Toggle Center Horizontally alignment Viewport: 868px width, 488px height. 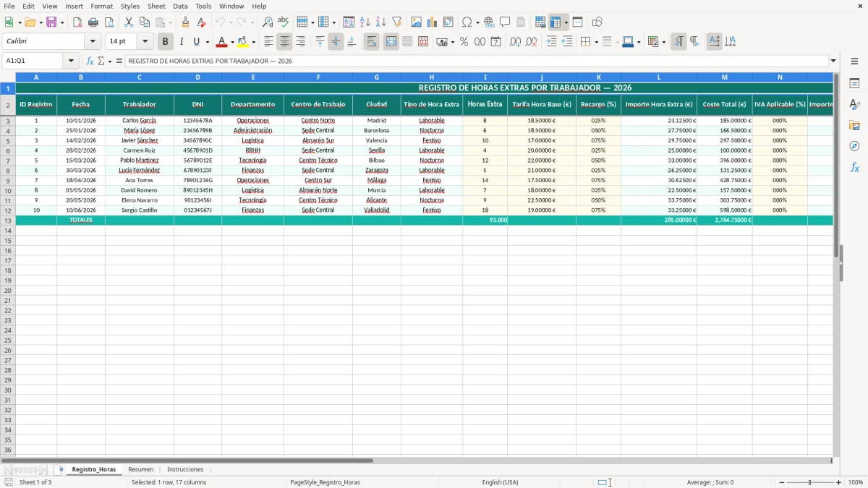click(285, 42)
